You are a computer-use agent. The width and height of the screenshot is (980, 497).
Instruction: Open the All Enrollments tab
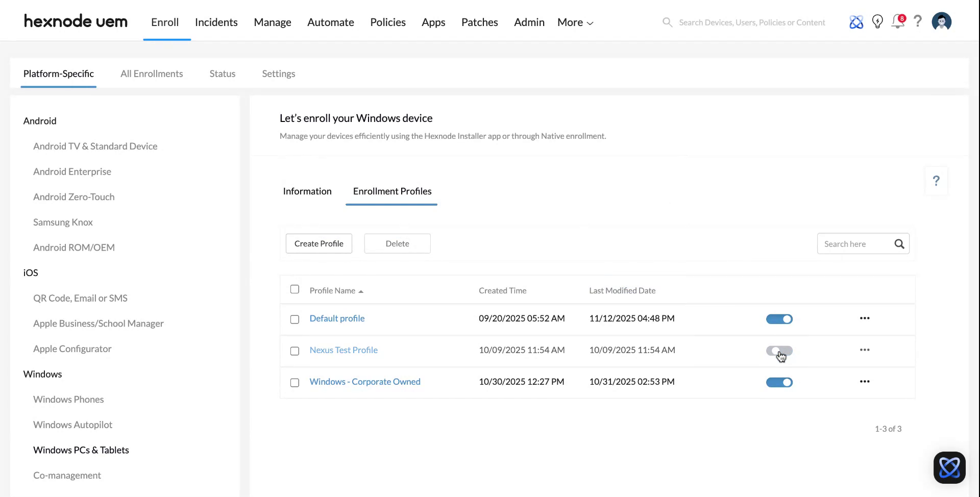click(152, 73)
